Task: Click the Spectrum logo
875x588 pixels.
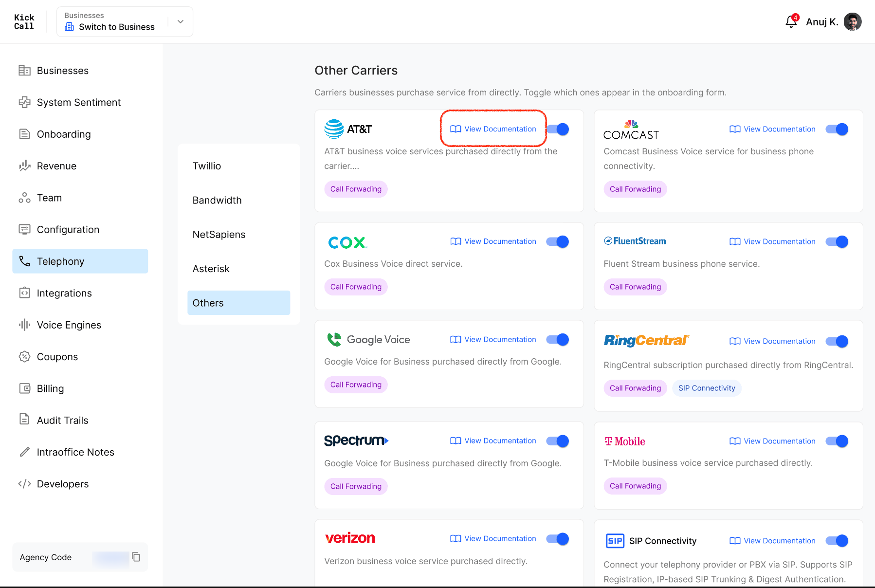Action: (x=356, y=441)
